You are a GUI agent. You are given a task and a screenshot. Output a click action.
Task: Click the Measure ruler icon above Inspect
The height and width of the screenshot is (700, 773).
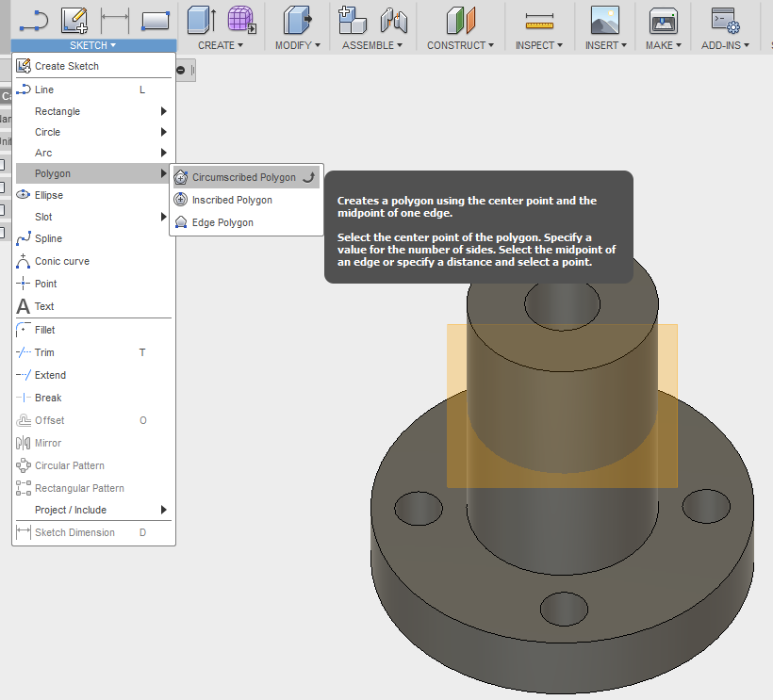click(x=539, y=19)
